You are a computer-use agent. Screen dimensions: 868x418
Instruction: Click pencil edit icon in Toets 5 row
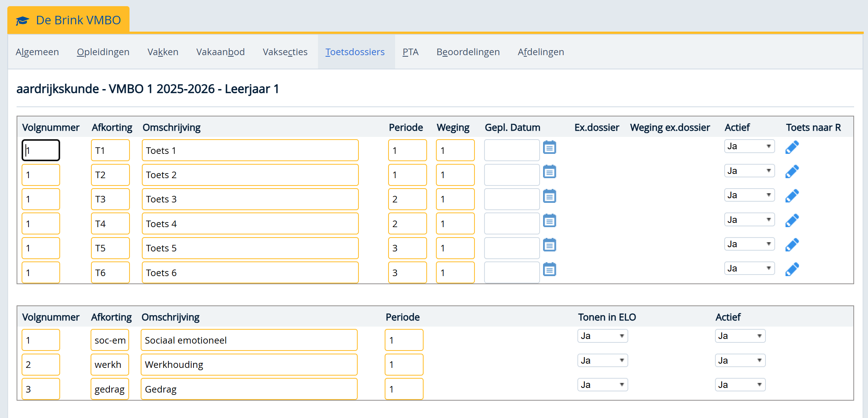[792, 245]
